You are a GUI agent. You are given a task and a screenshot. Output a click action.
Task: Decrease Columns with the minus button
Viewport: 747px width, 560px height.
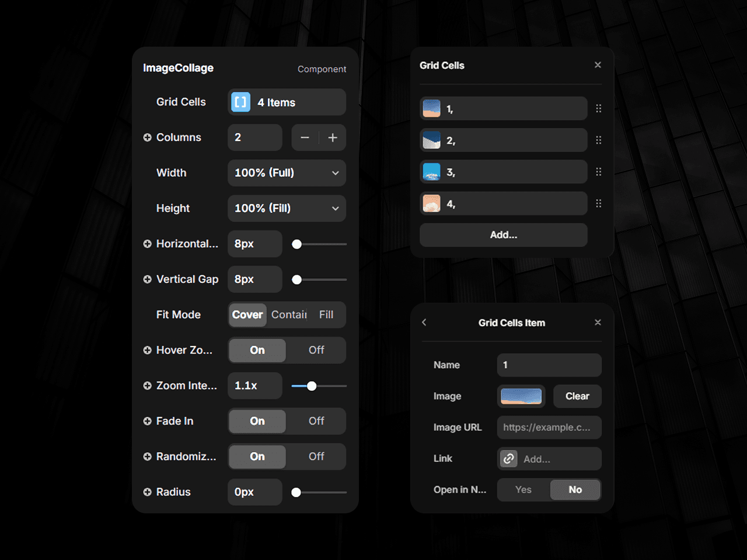[x=305, y=138]
